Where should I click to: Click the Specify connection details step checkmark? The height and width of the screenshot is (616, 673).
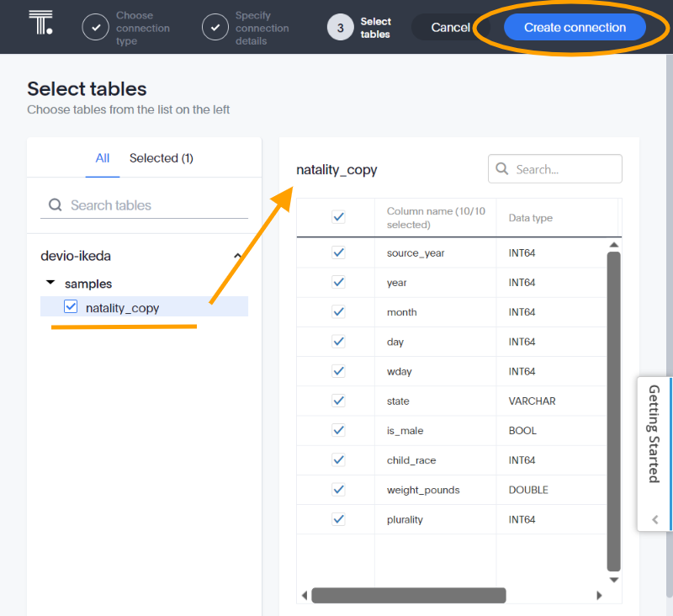[x=215, y=28]
